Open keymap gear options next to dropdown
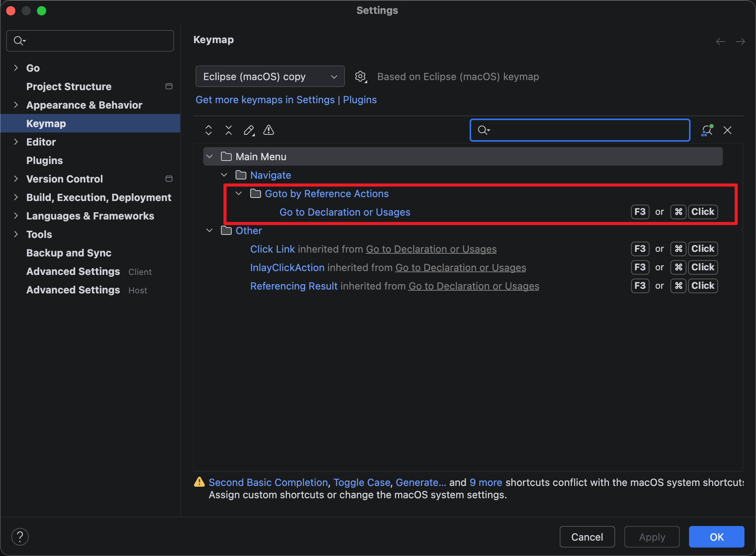The width and height of the screenshot is (756, 556). 361,77
